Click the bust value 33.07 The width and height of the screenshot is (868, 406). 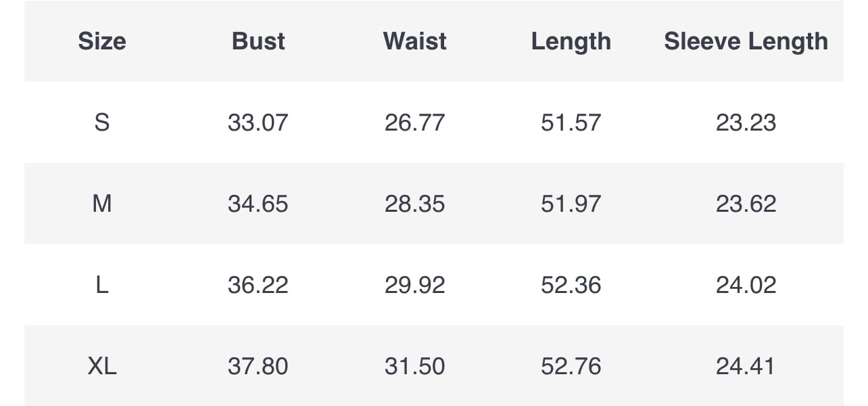coord(258,122)
